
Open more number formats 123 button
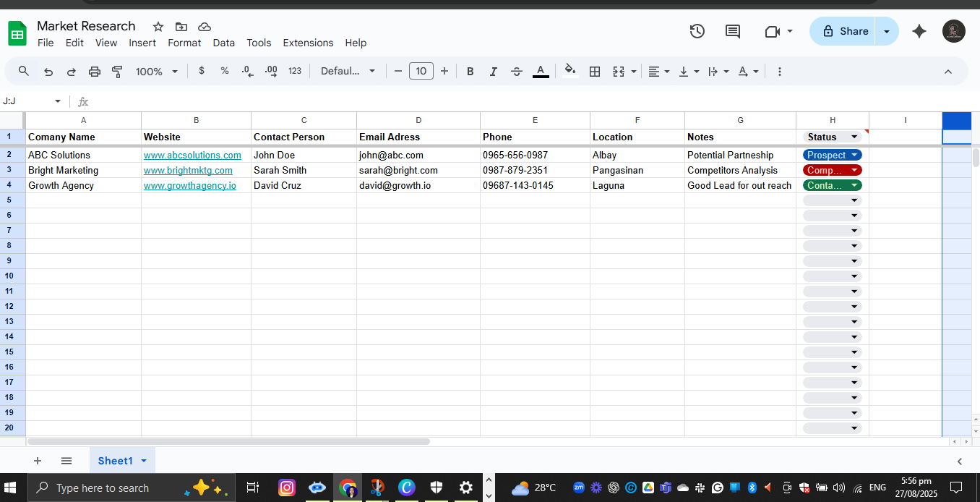click(295, 71)
